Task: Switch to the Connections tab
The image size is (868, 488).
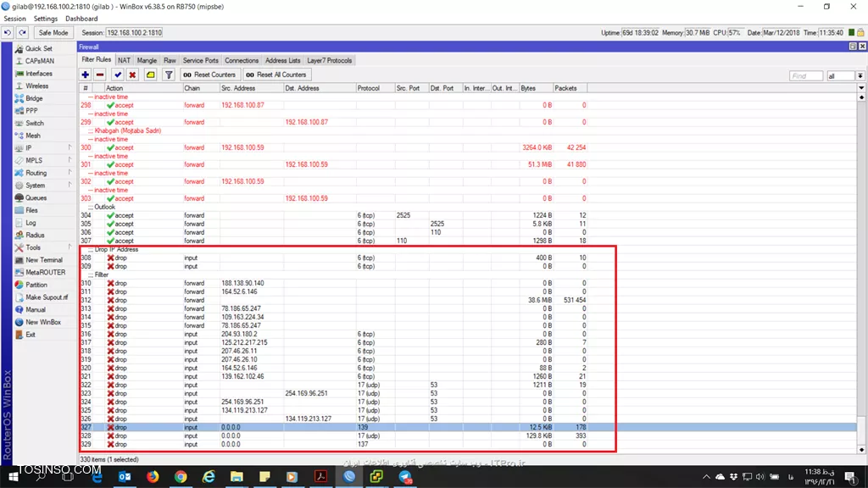Action: [242, 60]
